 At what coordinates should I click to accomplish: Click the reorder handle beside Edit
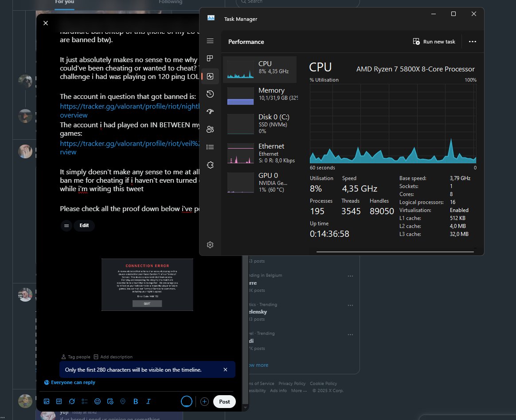coord(66,225)
